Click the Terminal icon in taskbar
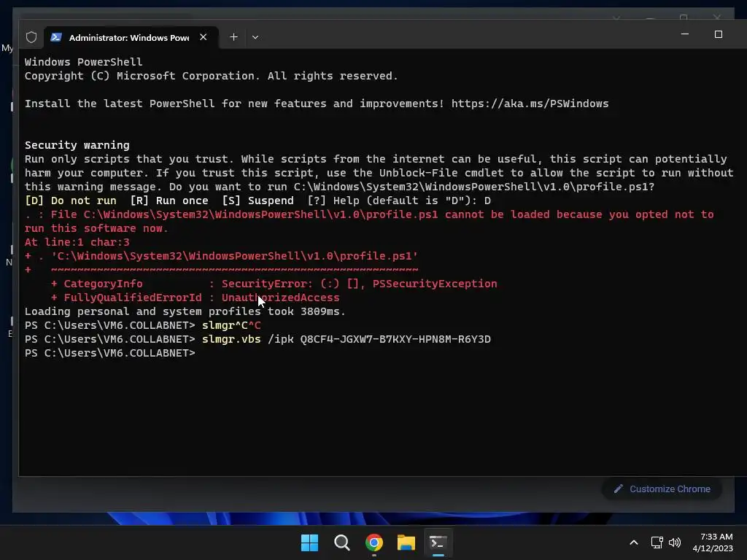747x560 pixels. [438, 542]
